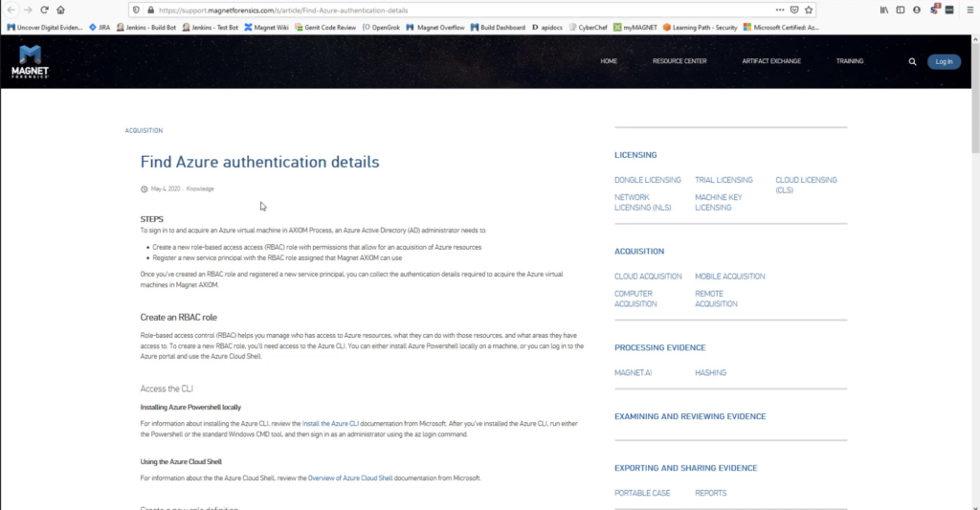Toggle the browser sidebar icon
This screenshot has height=510, width=980.
tap(901, 10)
